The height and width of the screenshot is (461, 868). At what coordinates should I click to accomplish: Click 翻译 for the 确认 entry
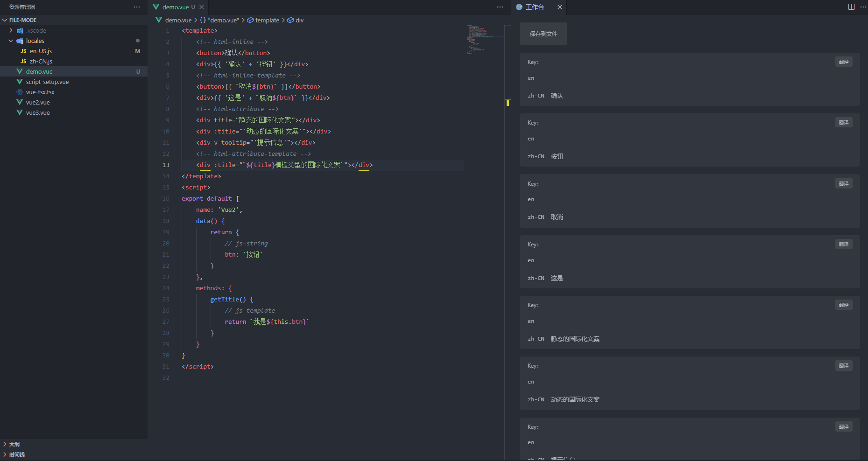(844, 62)
